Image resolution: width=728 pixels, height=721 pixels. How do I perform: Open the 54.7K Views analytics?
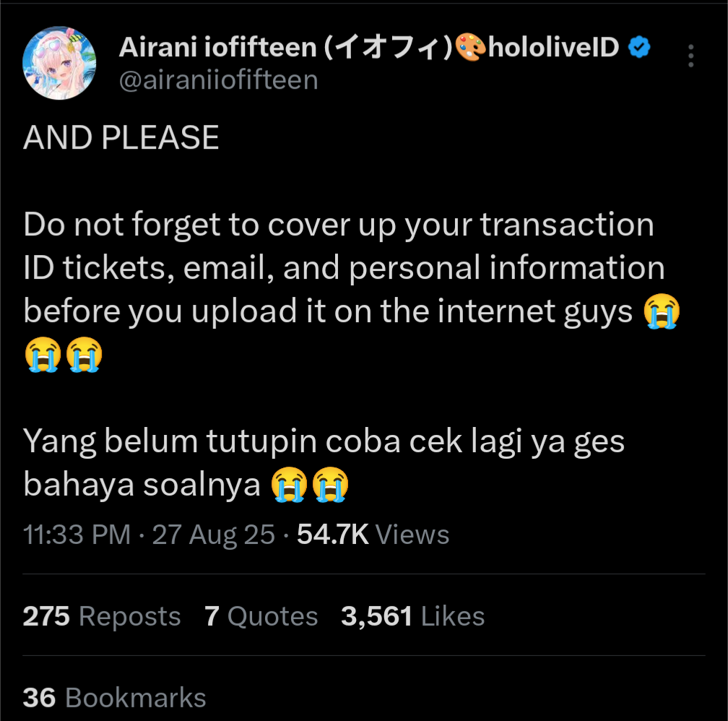[373, 534]
